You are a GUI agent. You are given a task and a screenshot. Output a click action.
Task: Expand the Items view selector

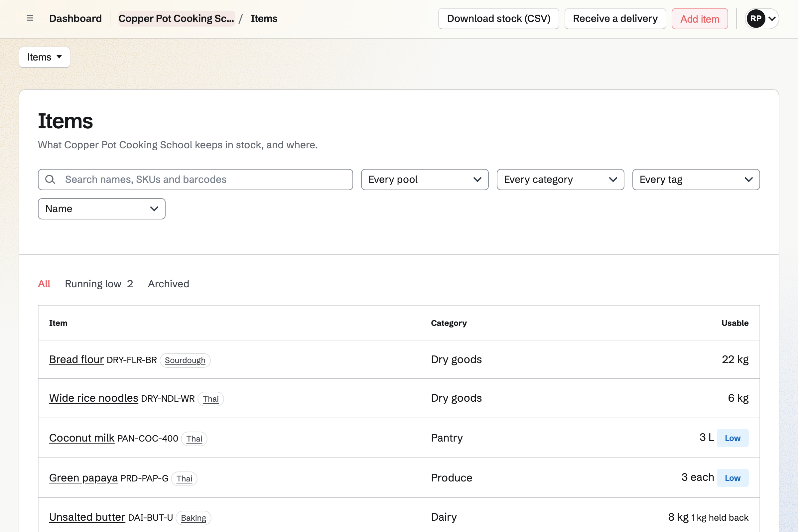[45, 57]
